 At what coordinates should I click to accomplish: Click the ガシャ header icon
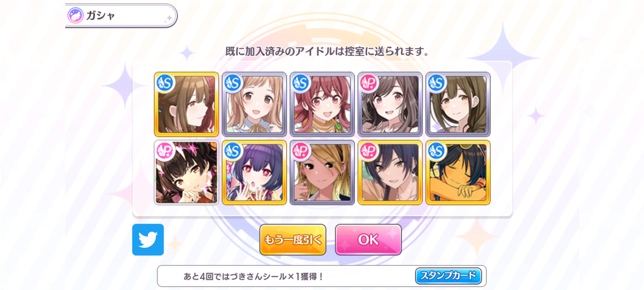click(x=75, y=15)
